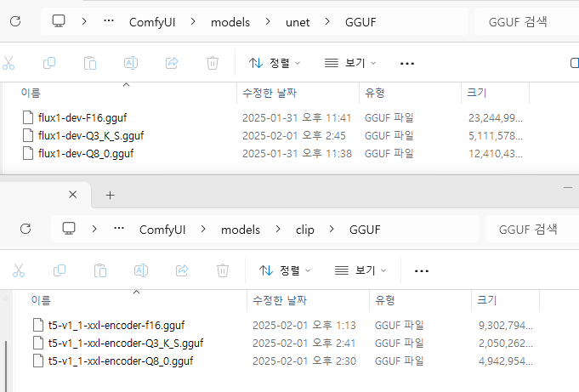Click the Share icon in unet window toolbar
Image resolution: width=579 pixels, height=392 pixels.
point(172,63)
